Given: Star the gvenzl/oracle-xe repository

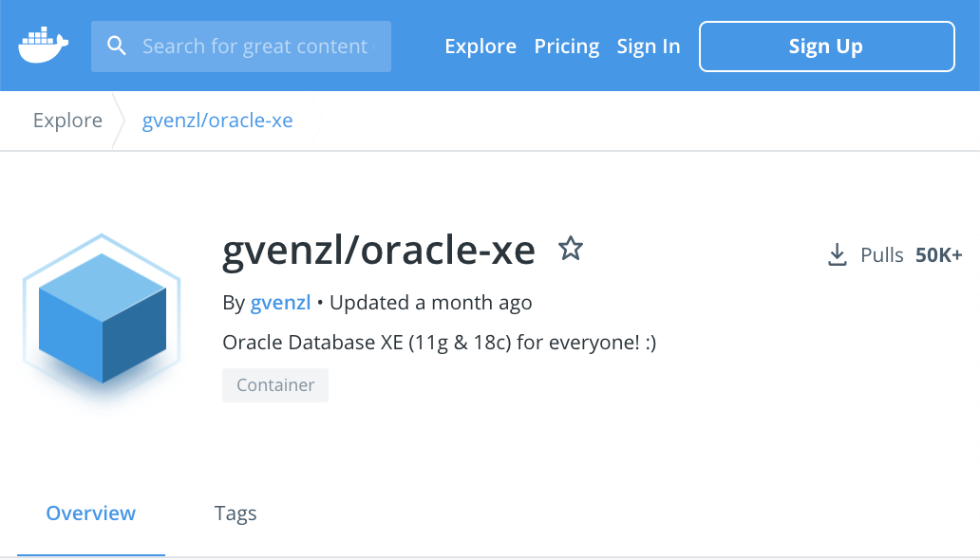Looking at the screenshot, I should tap(571, 248).
